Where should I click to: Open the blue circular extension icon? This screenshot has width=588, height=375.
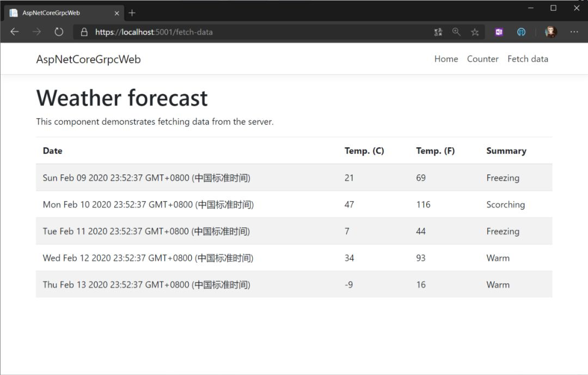(x=521, y=32)
